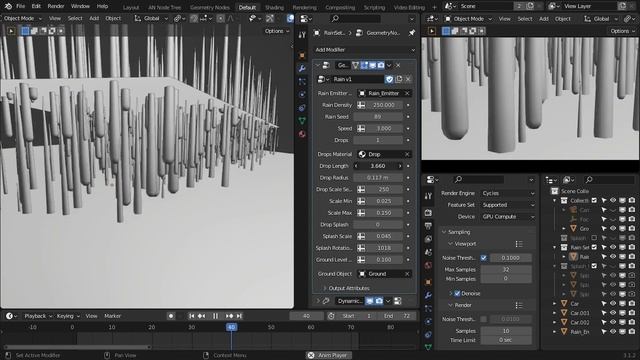Viewport: 640px width, 360px height.
Task: Open Global transform orientation dropdown in left viewport
Action: 151,18
